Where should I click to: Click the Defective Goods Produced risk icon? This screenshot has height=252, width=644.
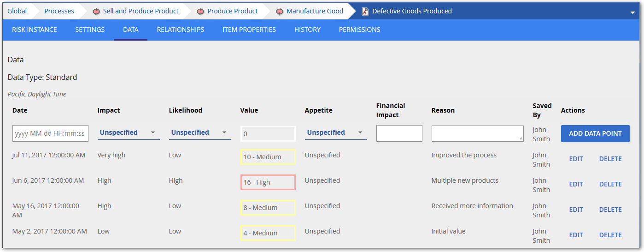pos(365,11)
